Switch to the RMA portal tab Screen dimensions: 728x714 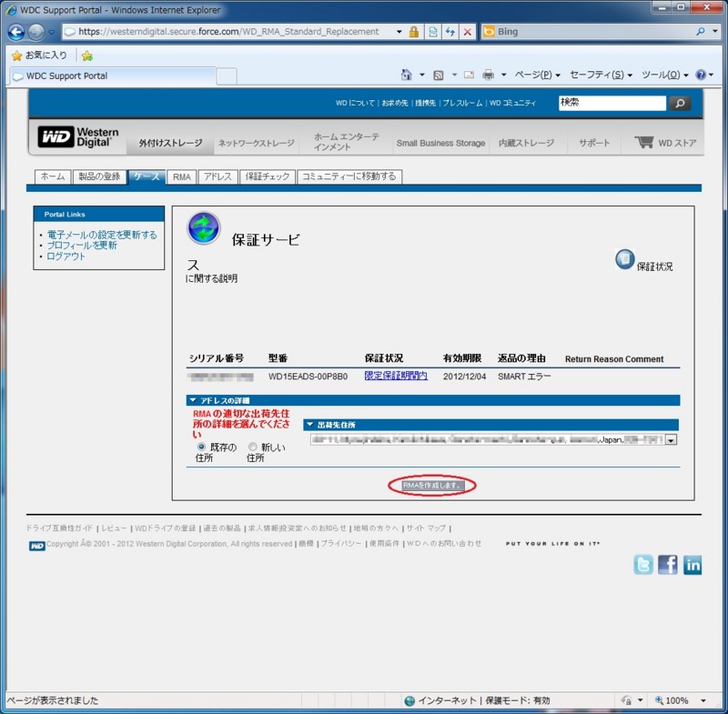tap(181, 176)
